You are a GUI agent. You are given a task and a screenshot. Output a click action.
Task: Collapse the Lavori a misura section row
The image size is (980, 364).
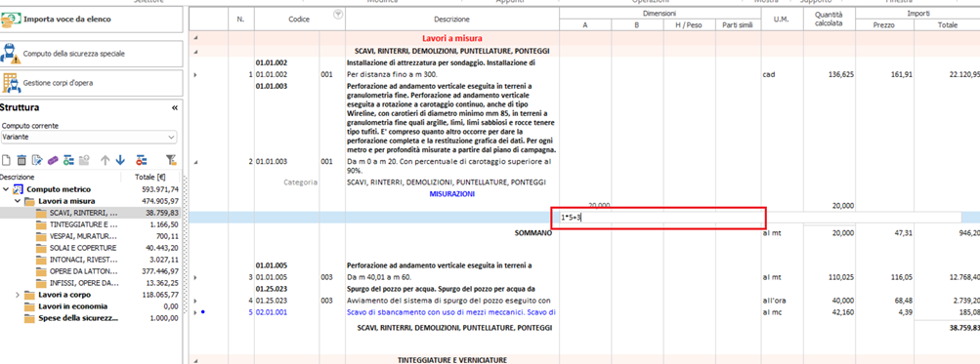[195, 39]
